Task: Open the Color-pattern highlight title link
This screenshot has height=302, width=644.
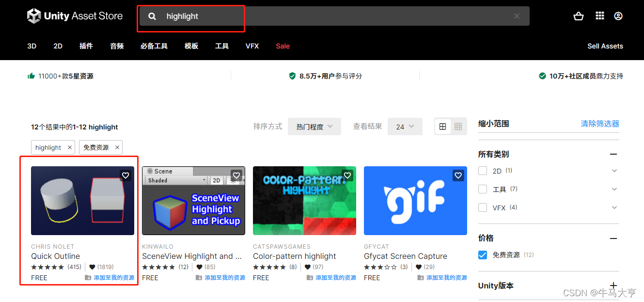Action: tap(295, 256)
